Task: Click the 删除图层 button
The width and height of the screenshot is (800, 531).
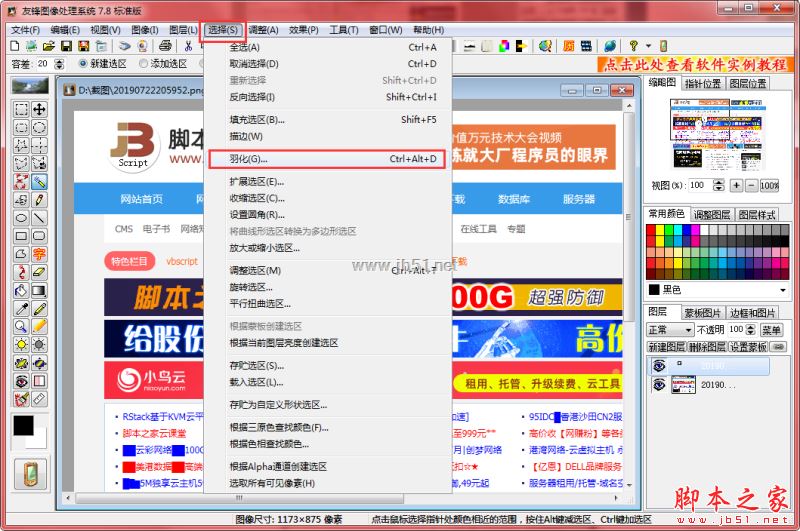Action: pyautogui.click(x=706, y=347)
